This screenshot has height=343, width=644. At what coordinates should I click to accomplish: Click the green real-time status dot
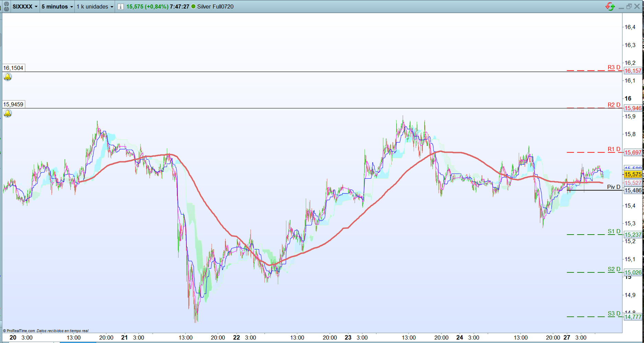click(193, 7)
